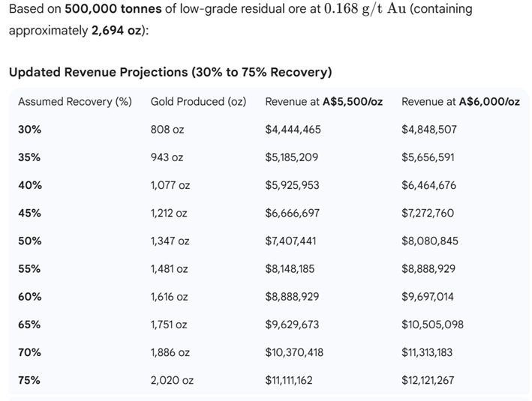Click the $7,407,441 revenue cell
532x401 pixels.
point(293,241)
